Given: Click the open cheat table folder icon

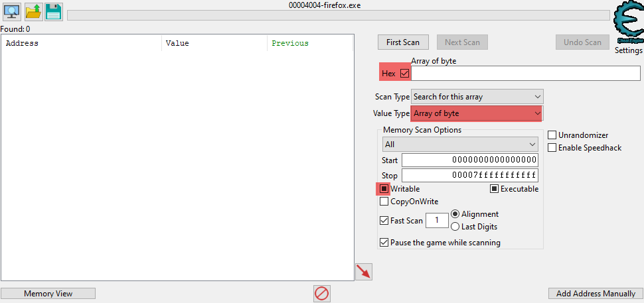Looking at the screenshot, I should (x=33, y=12).
